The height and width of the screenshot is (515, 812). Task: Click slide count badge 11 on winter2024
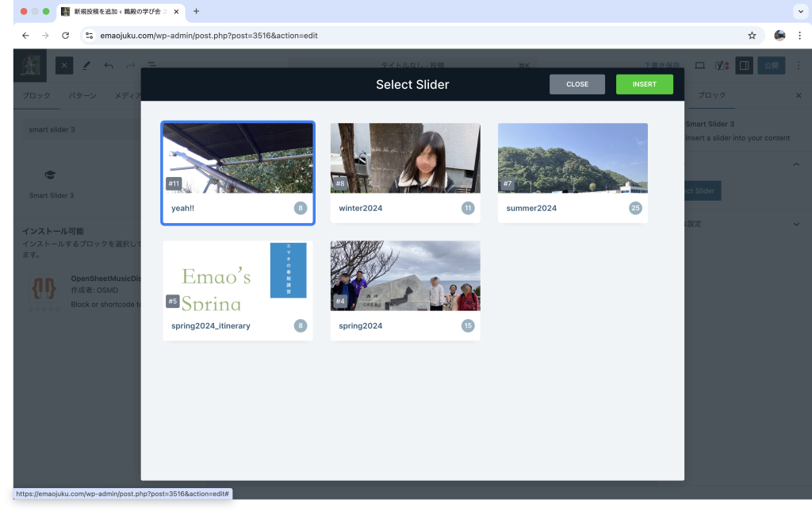pos(468,208)
